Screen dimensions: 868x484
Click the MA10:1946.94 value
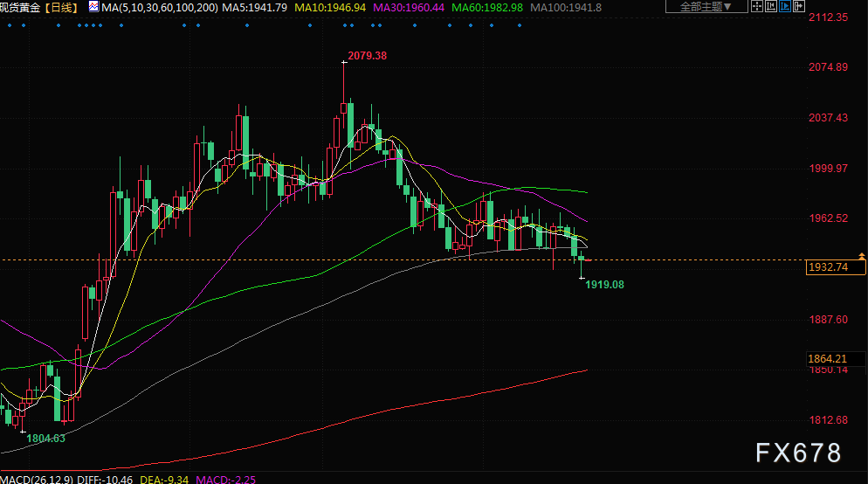point(330,8)
